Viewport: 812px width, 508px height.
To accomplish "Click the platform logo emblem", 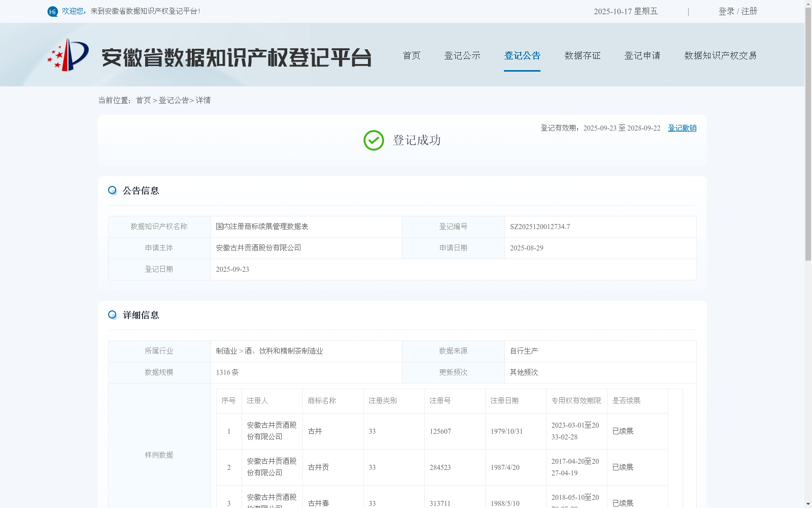I will coord(68,55).
